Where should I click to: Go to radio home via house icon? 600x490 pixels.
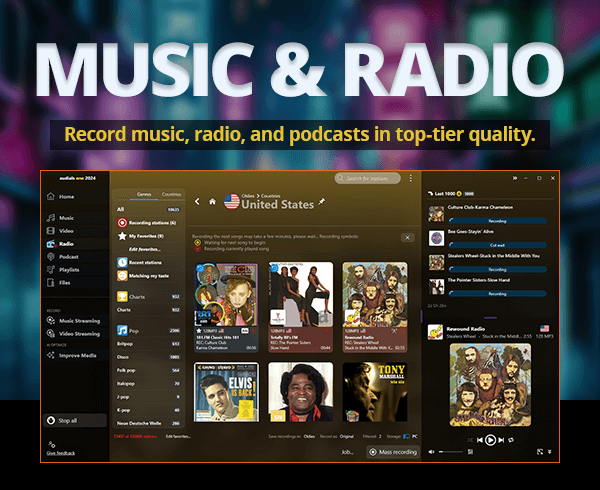click(212, 202)
